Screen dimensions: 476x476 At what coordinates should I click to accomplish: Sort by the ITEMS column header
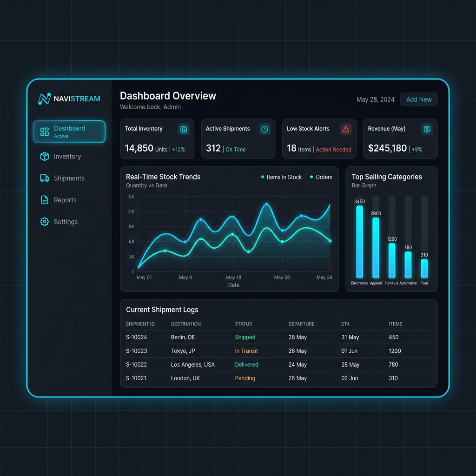point(395,324)
